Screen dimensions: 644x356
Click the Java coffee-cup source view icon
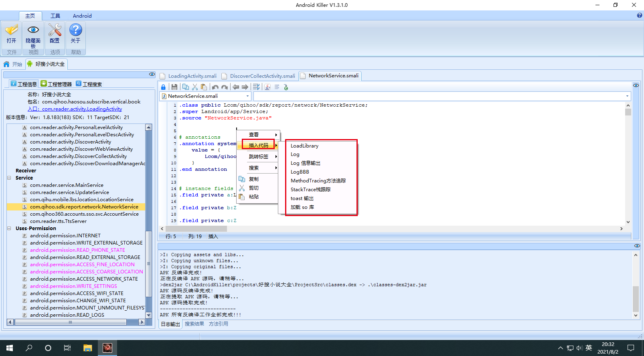[267, 87]
